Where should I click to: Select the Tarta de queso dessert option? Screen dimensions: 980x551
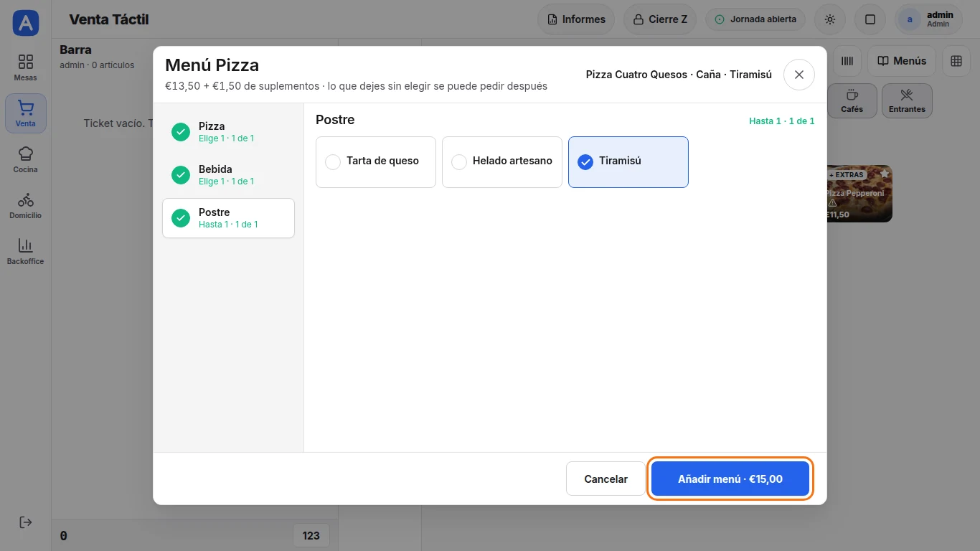click(376, 162)
